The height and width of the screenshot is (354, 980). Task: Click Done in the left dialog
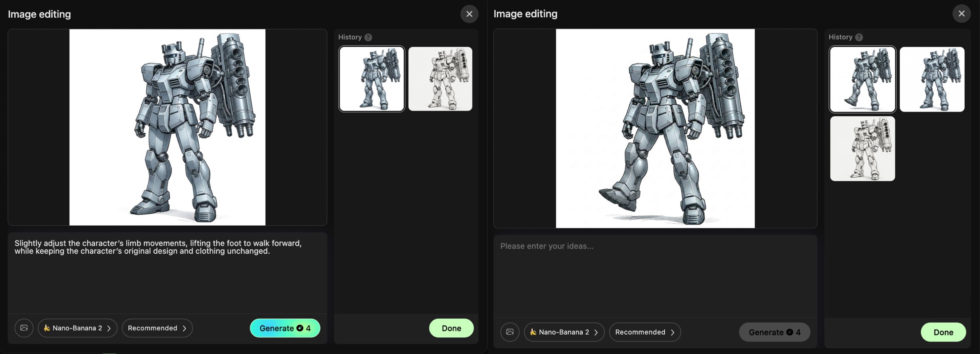pyautogui.click(x=451, y=328)
